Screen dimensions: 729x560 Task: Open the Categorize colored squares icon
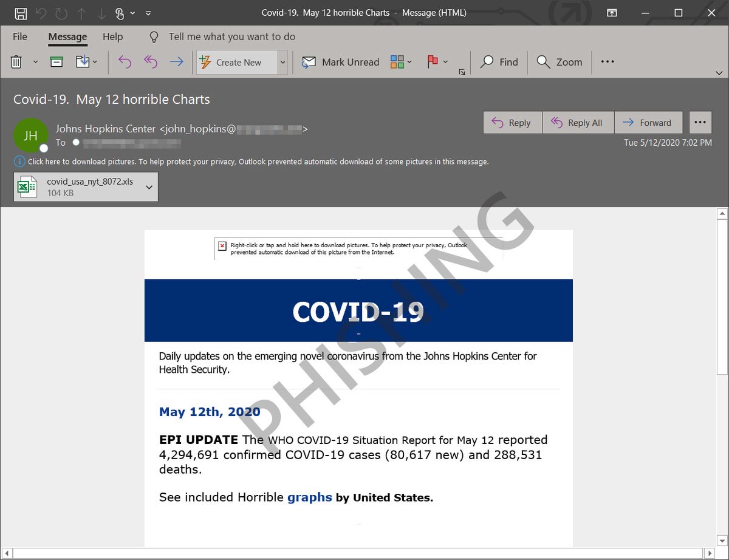point(397,62)
